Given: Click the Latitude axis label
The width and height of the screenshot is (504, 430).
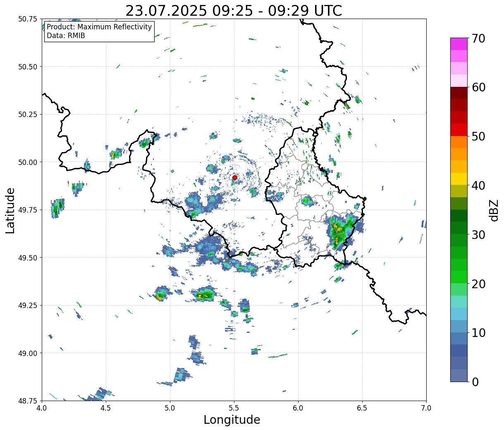Looking at the screenshot, I should pos(10,210).
